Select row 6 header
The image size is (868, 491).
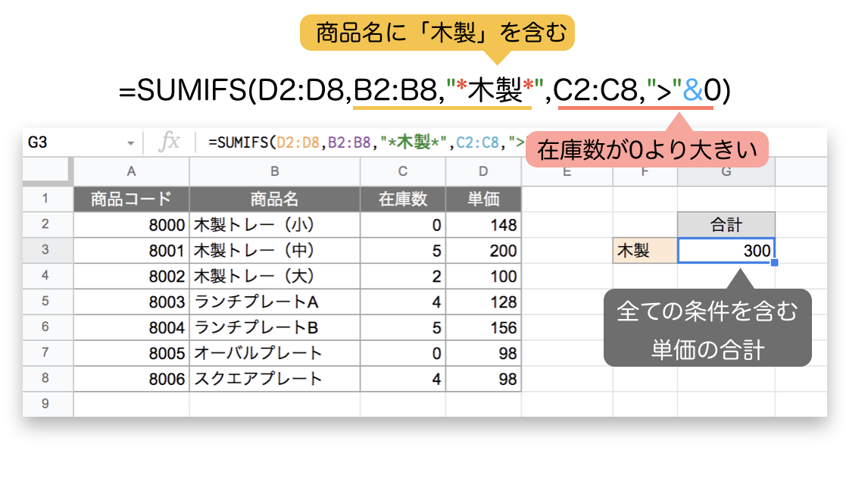click(45, 327)
